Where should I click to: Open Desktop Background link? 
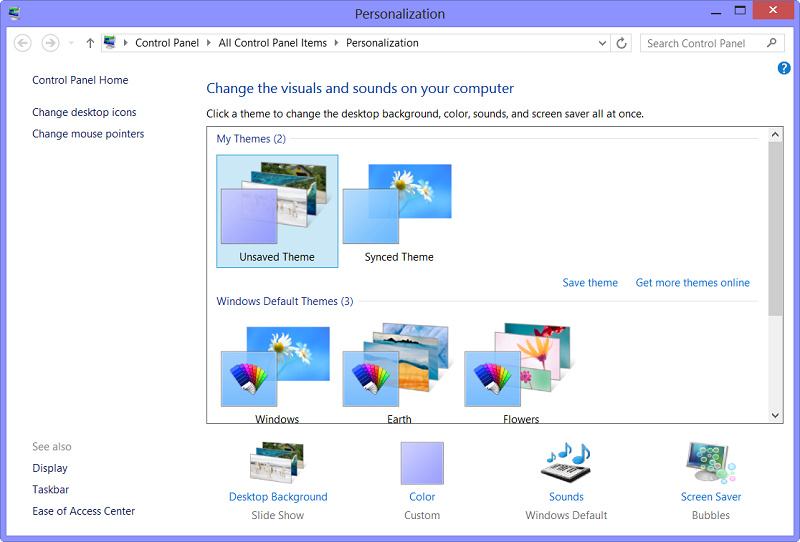pyautogui.click(x=278, y=497)
